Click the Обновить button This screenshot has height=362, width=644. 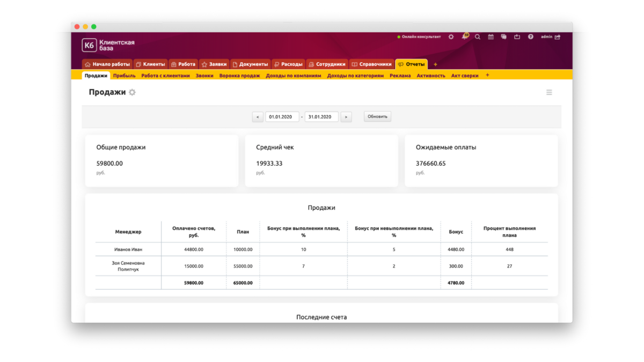[377, 116]
